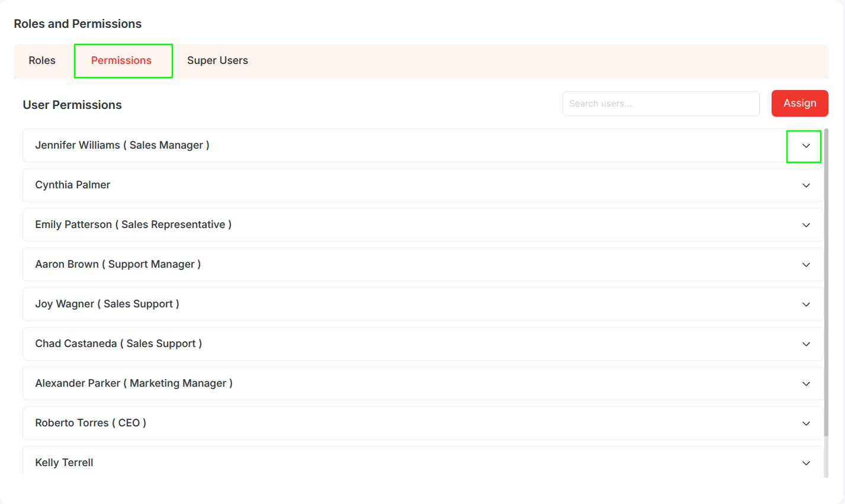Select Alexander Parker ( Marketing Manager ) name
The height and width of the screenshot is (504, 845).
point(134,383)
